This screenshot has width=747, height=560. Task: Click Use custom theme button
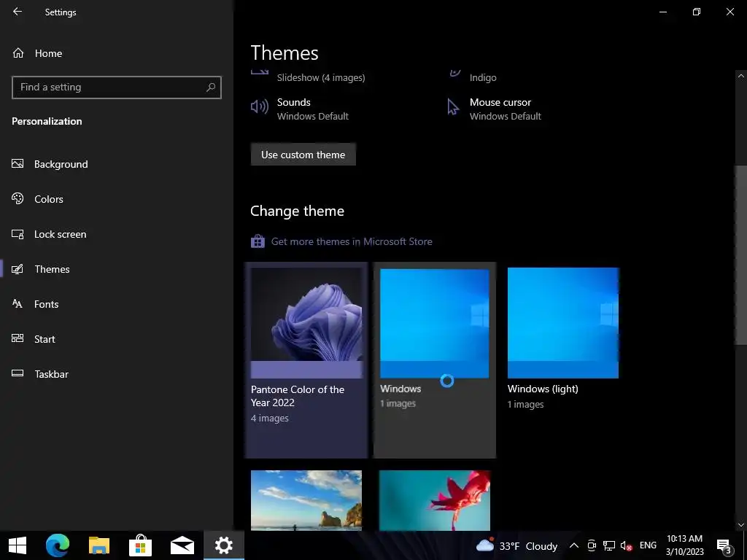303,155
